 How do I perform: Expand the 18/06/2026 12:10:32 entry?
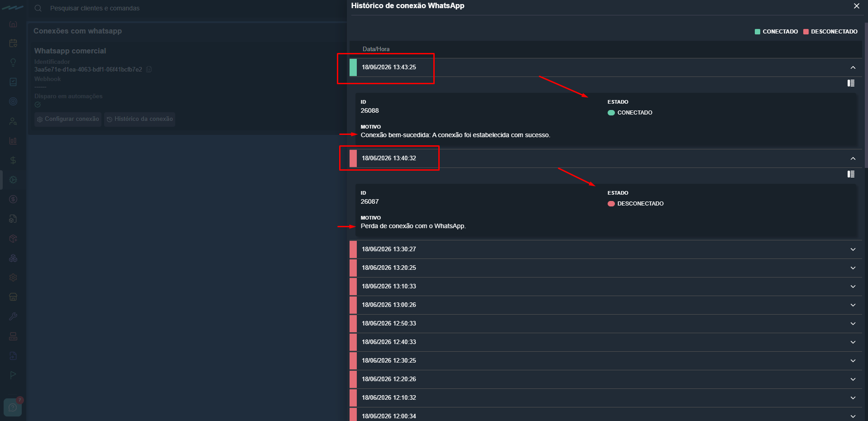(853, 398)
